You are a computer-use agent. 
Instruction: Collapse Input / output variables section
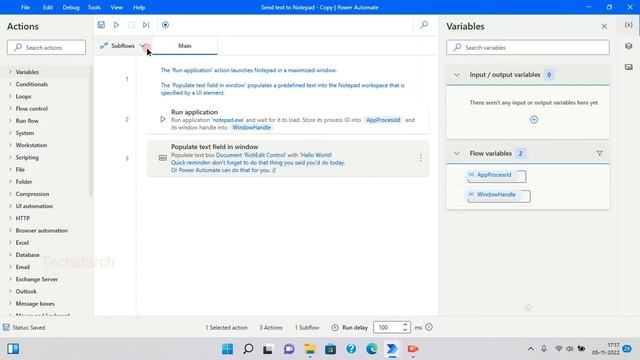[x=457, y=75]
